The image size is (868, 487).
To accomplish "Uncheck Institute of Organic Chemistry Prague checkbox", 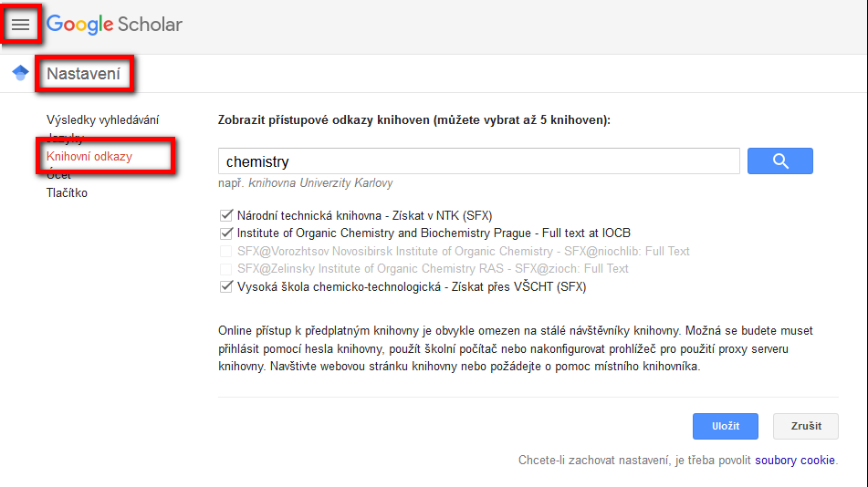I will click(225, 233).
